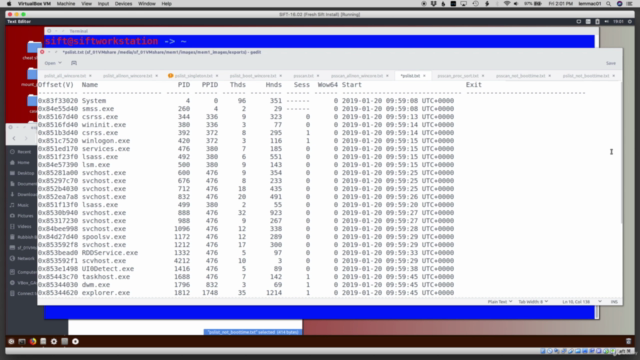Open the files icon in the bottom panel
The width and height of the screenshot is (640, 360).
(43, 341)
